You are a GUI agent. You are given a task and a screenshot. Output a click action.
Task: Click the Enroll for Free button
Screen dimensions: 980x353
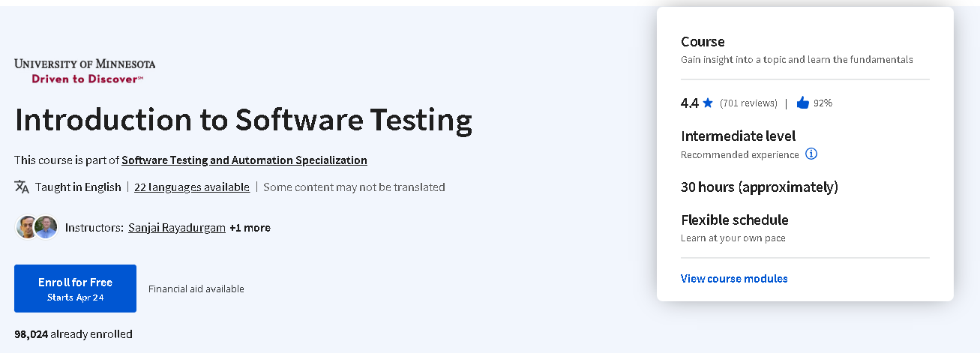click(x=75, y=289)
